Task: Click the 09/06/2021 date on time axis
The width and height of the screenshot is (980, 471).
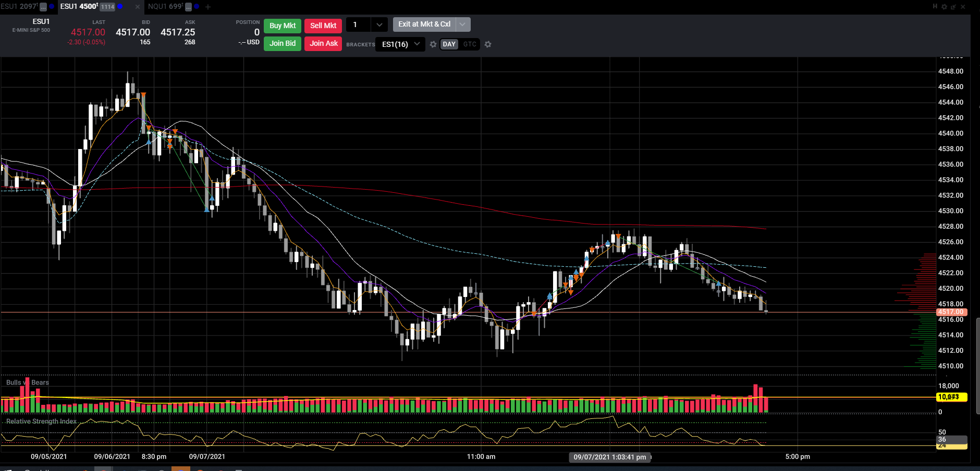Action: tap(112, 456)
